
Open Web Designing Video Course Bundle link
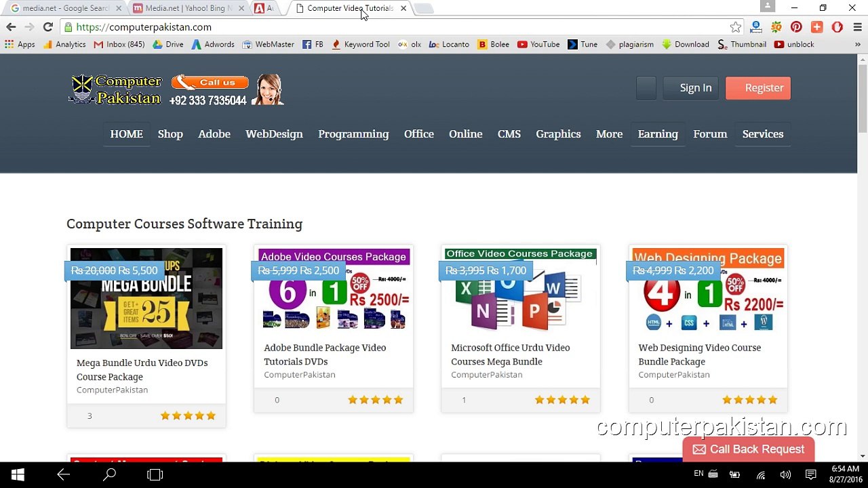[x=700, y=354]
